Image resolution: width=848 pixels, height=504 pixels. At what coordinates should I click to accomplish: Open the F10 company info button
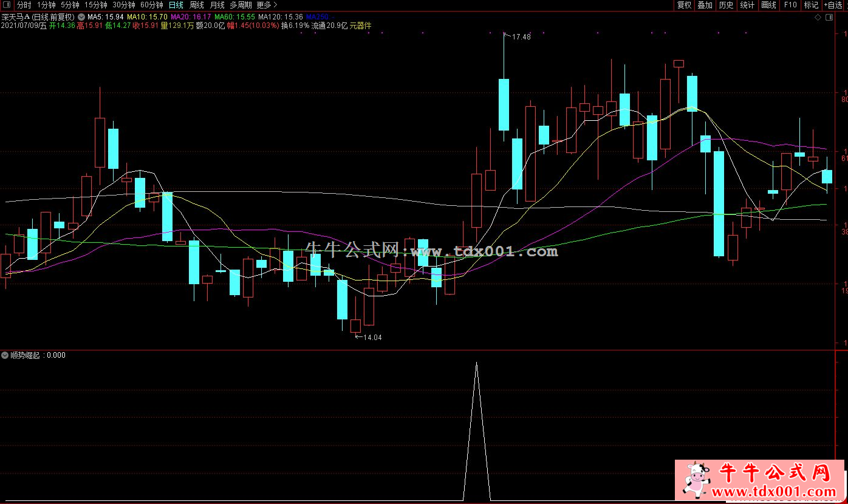(790, 5)
